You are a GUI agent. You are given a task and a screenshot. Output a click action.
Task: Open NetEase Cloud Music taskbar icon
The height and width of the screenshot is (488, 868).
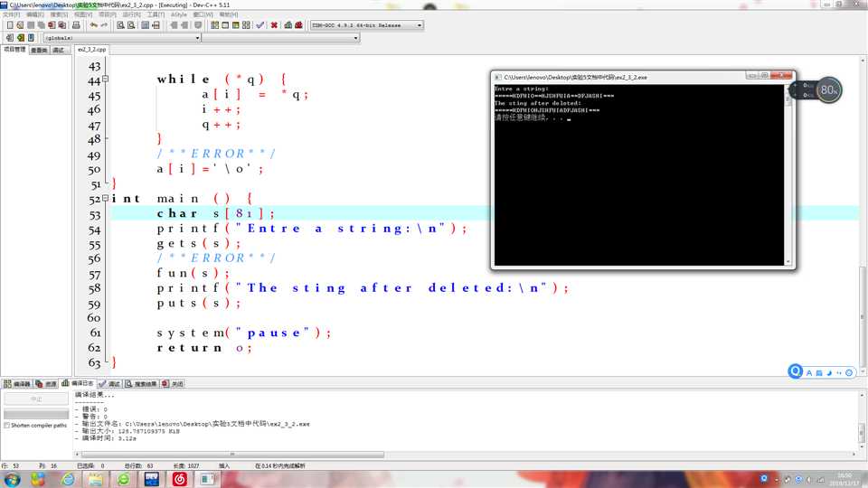179,479
